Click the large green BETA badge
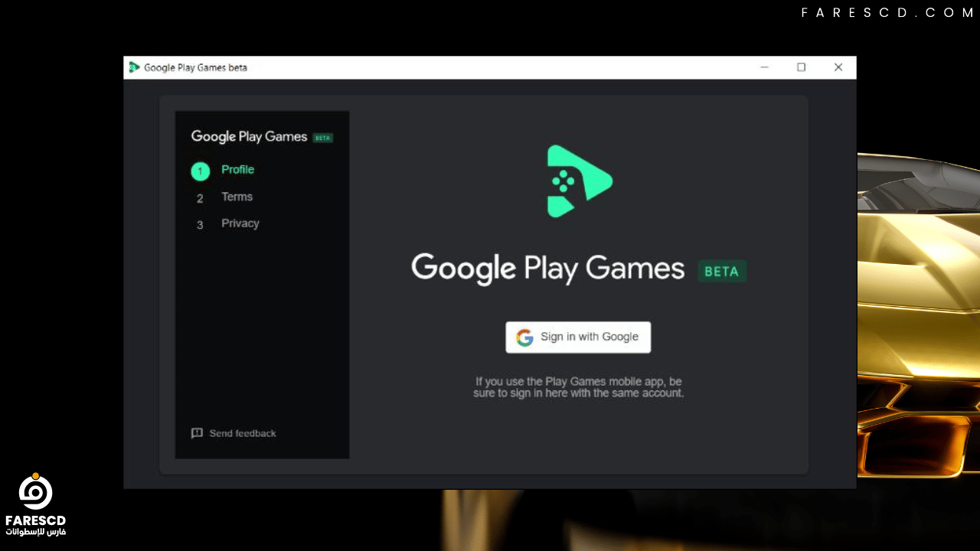980x551 pixels. tap(721, 271)
